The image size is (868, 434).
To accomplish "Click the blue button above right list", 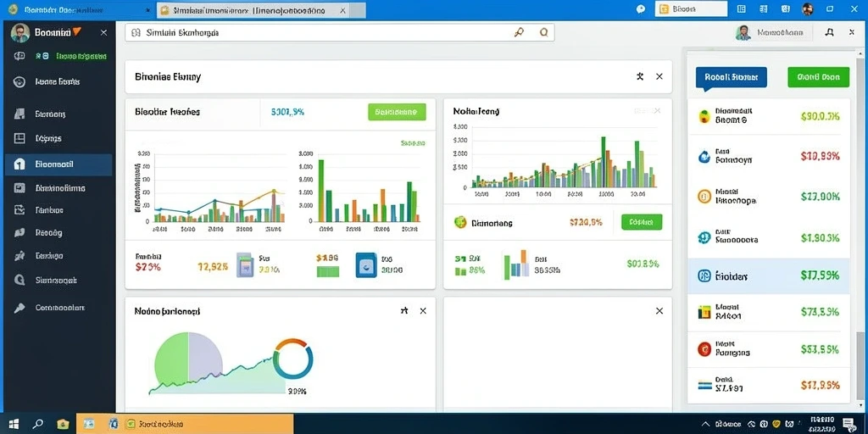I will tap(732, 78).
